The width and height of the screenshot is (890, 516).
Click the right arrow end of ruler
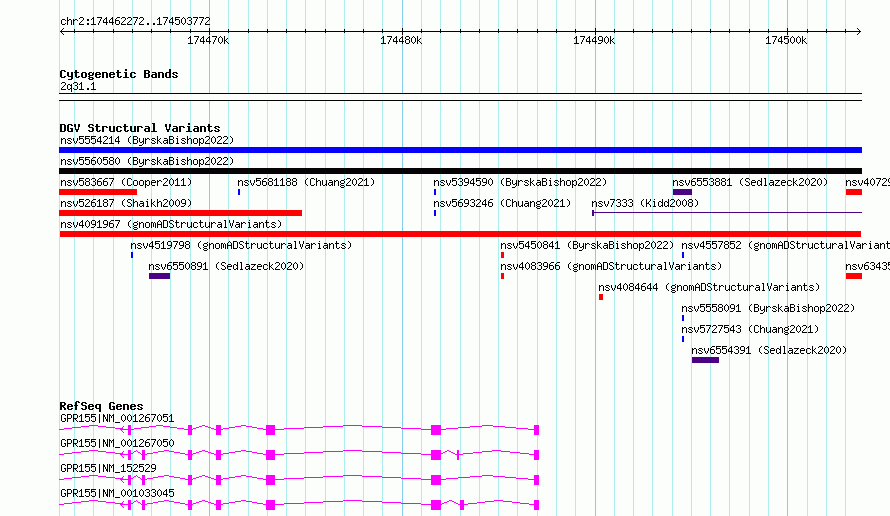click(x=859, y=31)
